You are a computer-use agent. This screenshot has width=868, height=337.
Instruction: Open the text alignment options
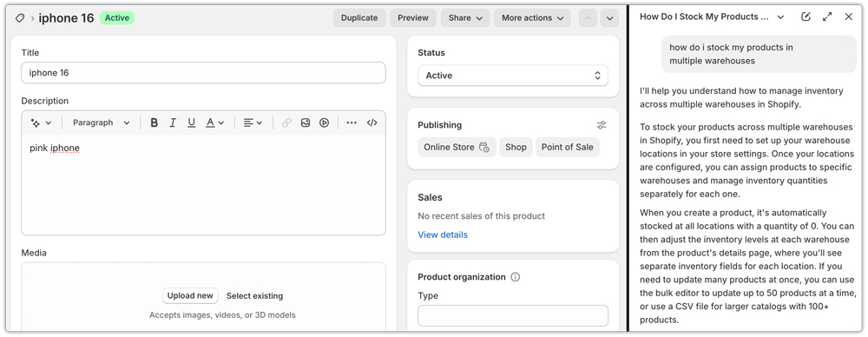point(253,122)
